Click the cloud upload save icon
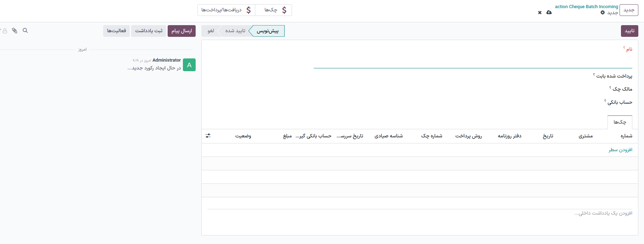 [549, 12]
